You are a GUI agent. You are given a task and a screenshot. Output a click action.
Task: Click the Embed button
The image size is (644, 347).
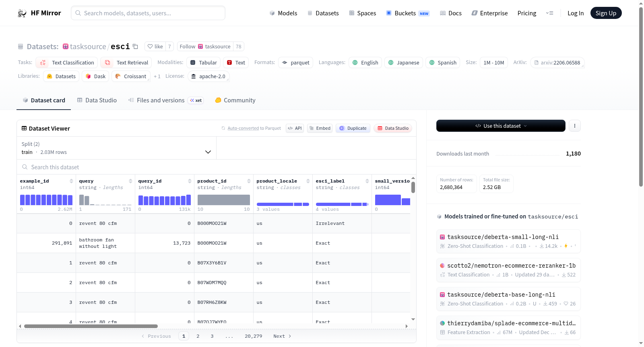tap(320, 128)
